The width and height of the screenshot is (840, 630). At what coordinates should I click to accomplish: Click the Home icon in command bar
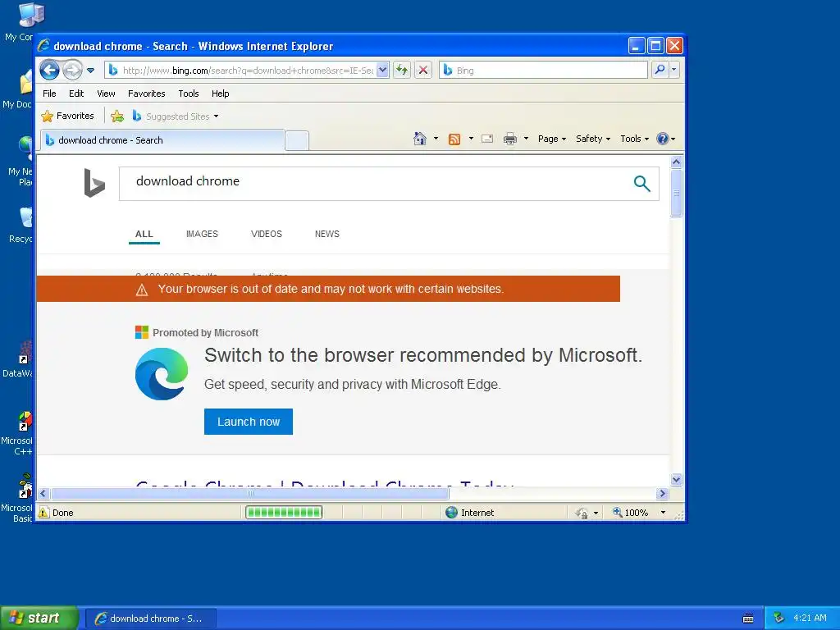(x=420, y=139)
